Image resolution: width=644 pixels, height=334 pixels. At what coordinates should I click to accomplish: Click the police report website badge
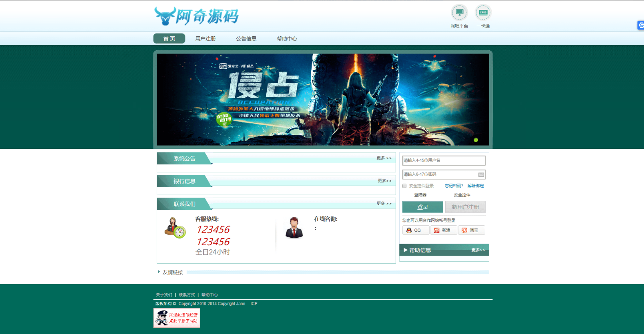(177, 318)
